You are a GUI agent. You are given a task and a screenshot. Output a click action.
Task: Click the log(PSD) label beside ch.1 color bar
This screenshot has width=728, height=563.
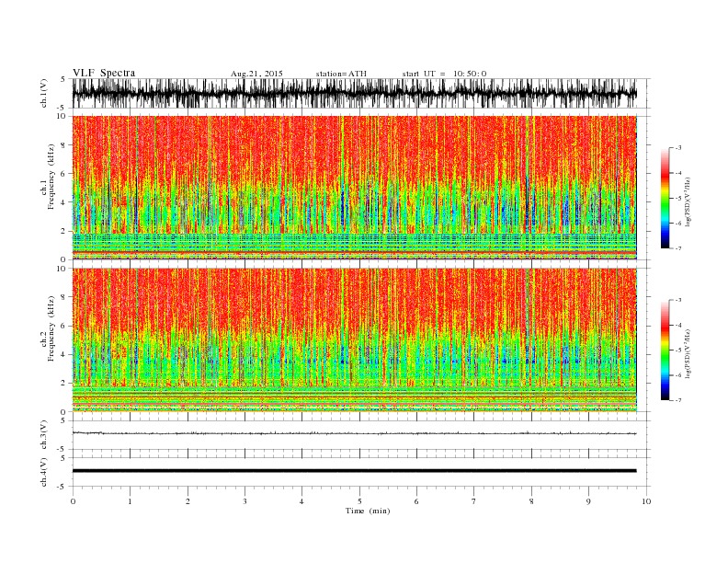pos(688,201)
